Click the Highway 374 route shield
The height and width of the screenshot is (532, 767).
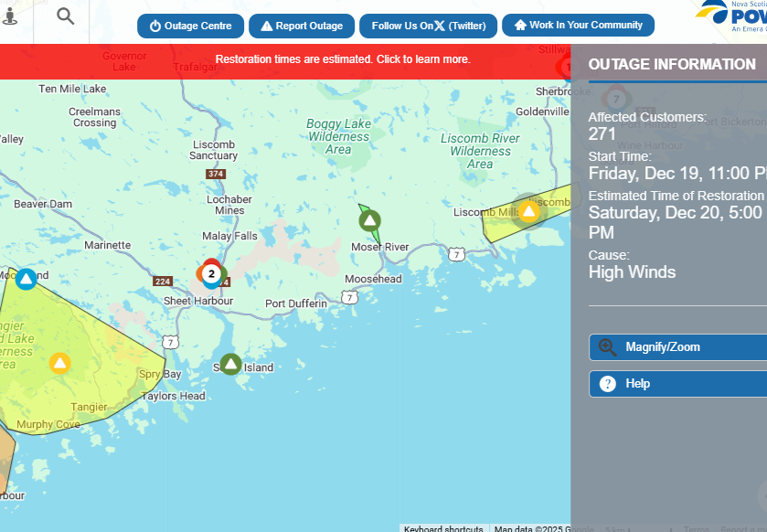click(x=216, y=174)
